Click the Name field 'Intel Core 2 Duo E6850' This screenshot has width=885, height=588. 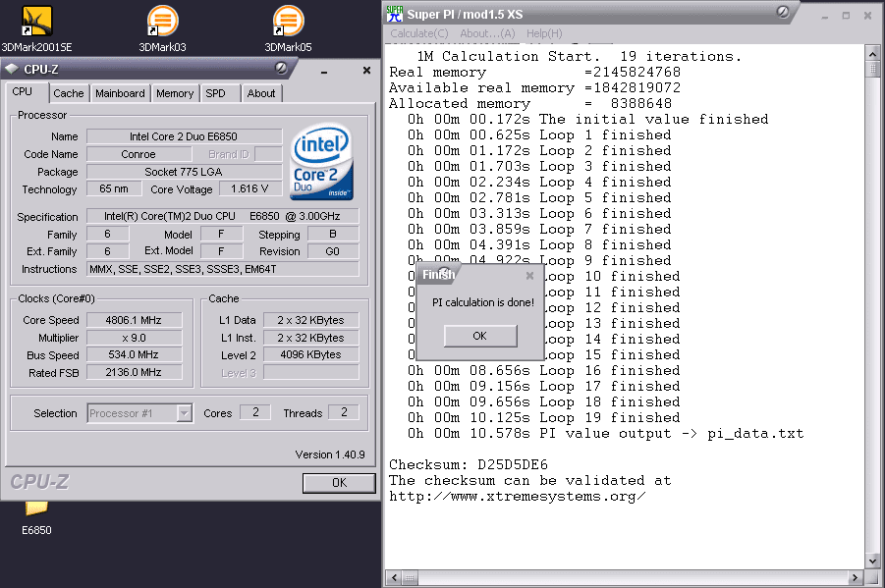[184, 136]
